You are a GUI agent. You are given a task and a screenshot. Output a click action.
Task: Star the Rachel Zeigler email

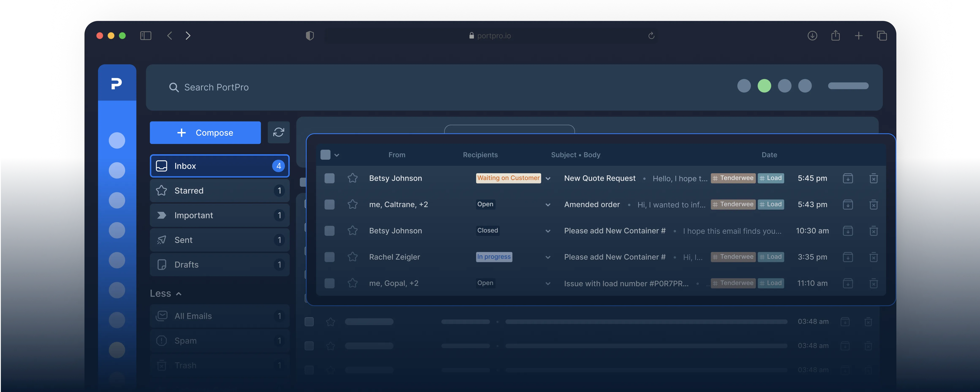(352, 257)
